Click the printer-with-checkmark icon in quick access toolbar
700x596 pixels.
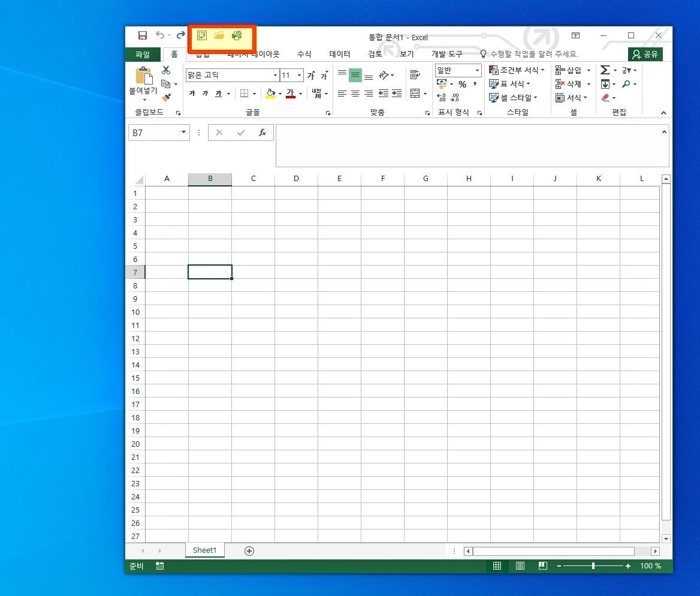(237, 35)
